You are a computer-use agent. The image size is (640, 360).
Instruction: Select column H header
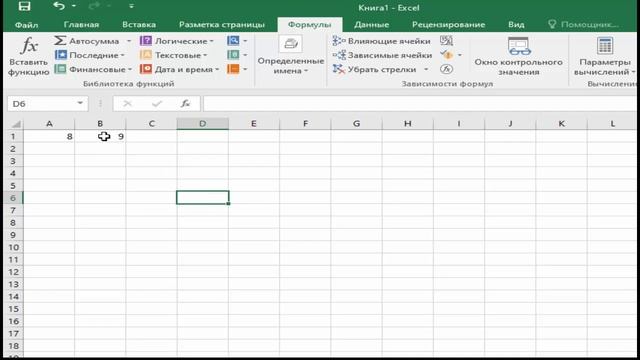(407, 124)
